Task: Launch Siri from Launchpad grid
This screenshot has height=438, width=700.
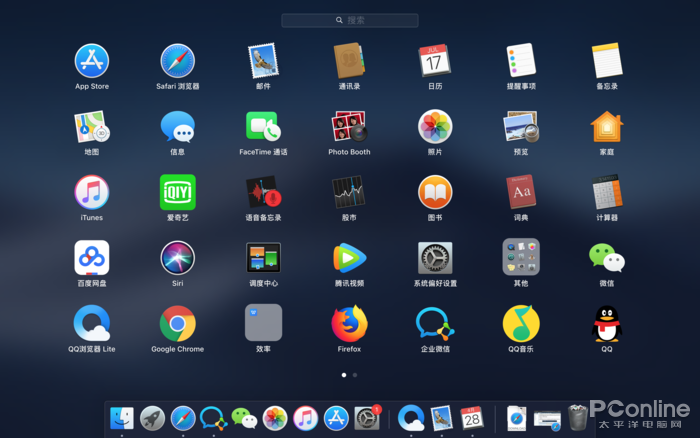Action: [178, 258]
